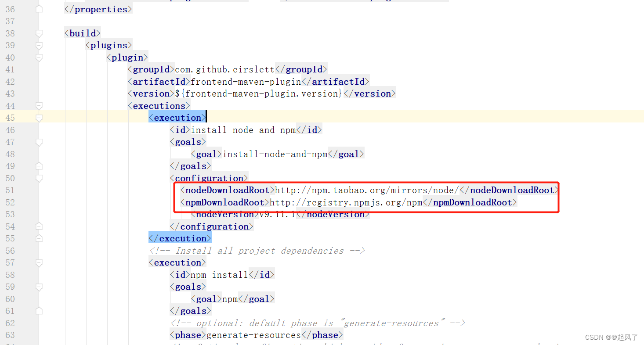Toggle fold marker on highlighted line 45
644x345 pixels.
(39, 118)
